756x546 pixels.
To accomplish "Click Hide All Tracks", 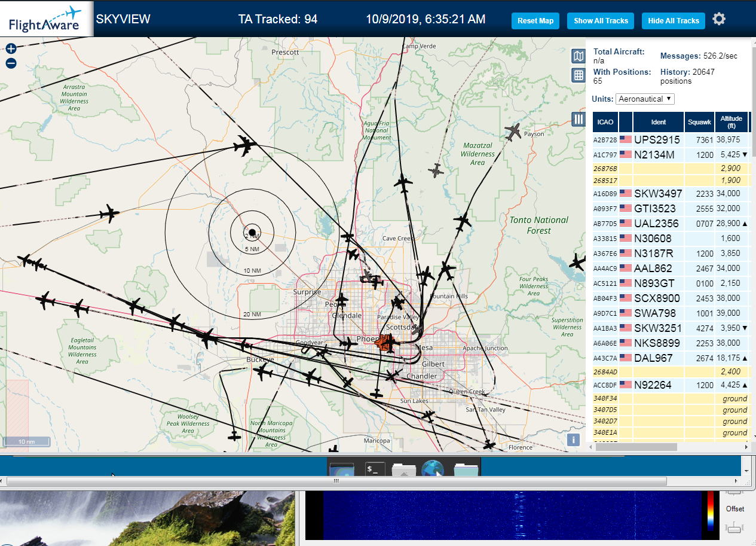I will pos(674,21).
